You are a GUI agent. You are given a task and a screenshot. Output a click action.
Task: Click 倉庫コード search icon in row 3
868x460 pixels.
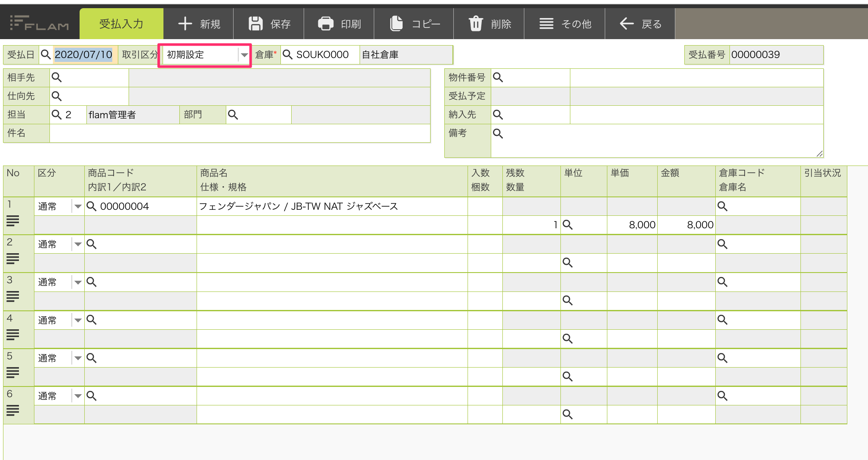pos(722,282)
